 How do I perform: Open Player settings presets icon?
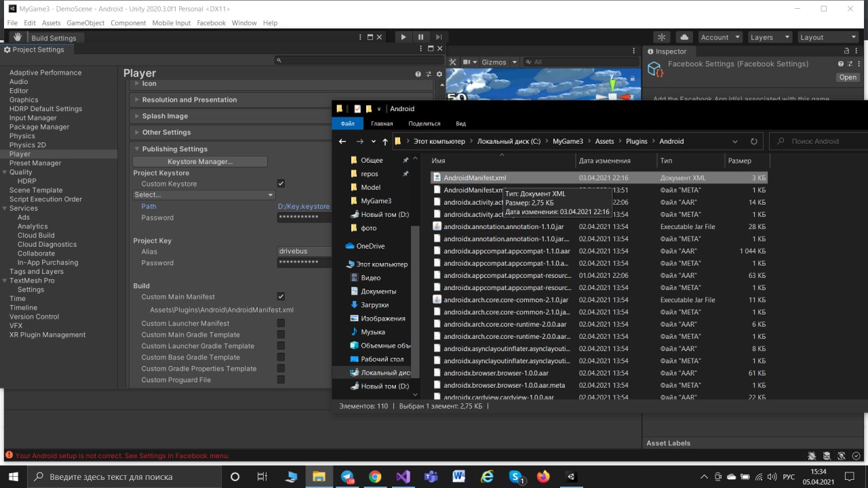(x=429, y=74)
